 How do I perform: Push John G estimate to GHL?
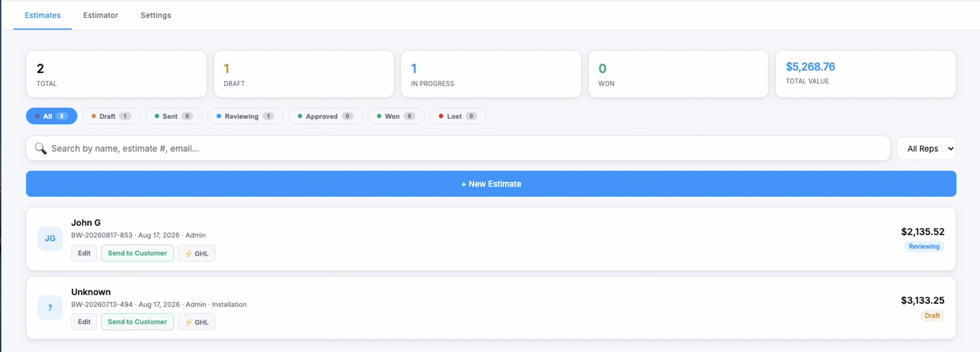197,254
